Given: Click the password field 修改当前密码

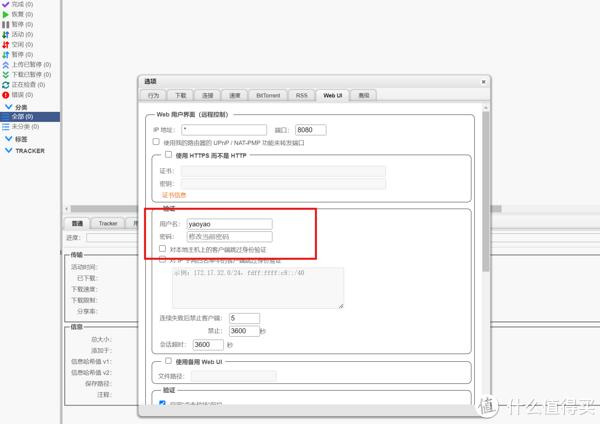Looking at the screenshot, I should (x=230, y=237).
